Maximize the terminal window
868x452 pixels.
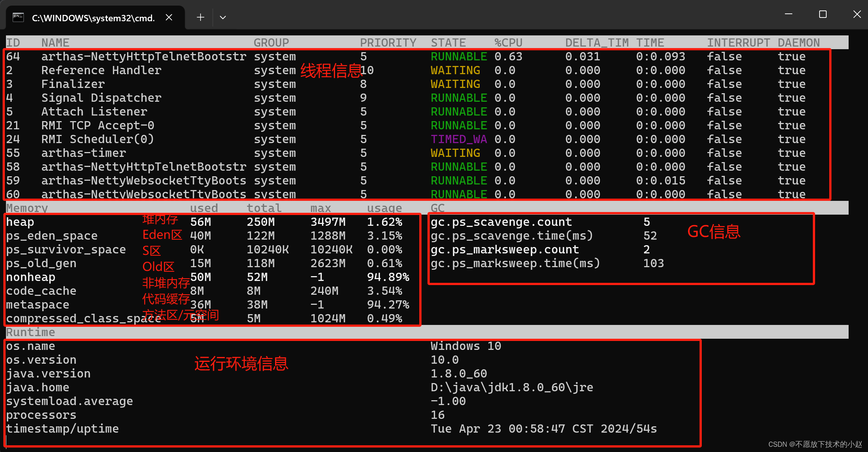tap(823, 14)
